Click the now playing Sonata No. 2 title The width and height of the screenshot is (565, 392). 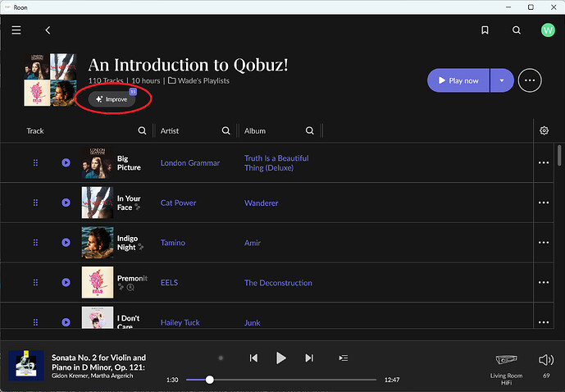click(98, 362)
